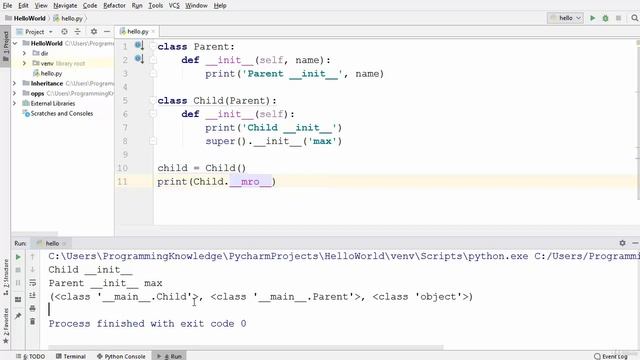Expand the opps project node
This screenshot has width=640, height=360.
pyautogui.click(x=15, y=93)
